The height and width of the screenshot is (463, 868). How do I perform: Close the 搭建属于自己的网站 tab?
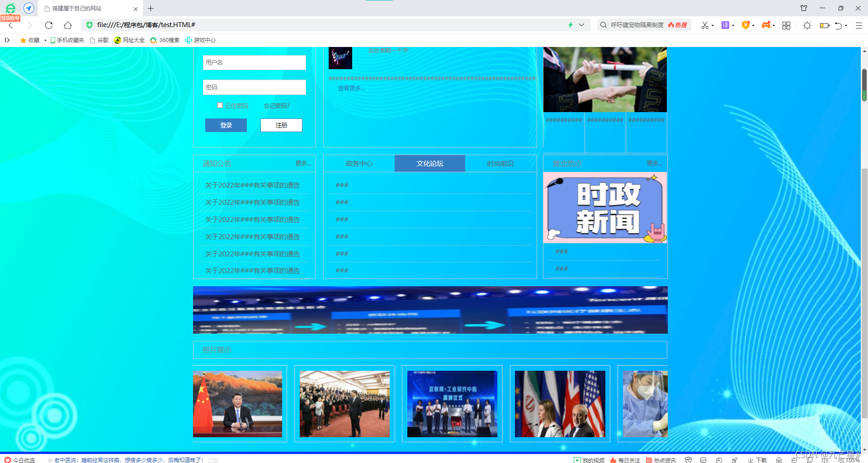[x=136, y=9]
